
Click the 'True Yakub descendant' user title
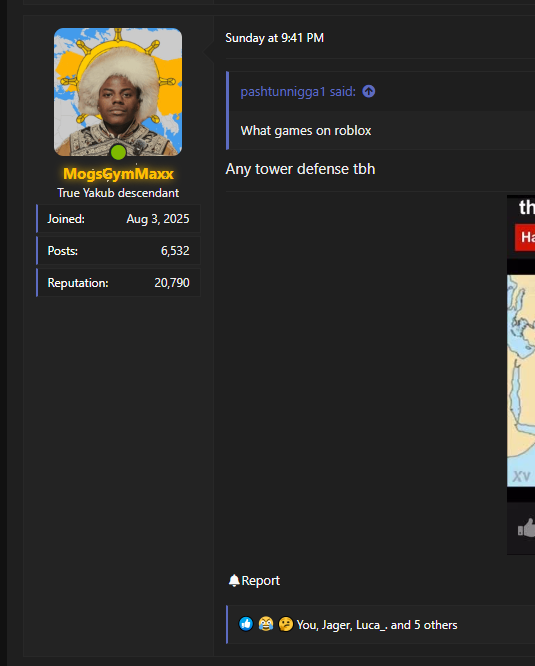[118, 193]
